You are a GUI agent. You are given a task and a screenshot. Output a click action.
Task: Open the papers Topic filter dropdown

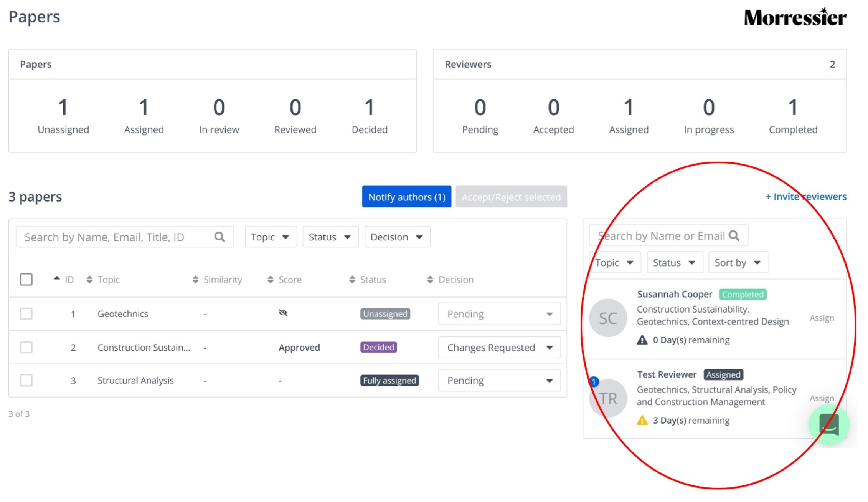click(271, 237)
